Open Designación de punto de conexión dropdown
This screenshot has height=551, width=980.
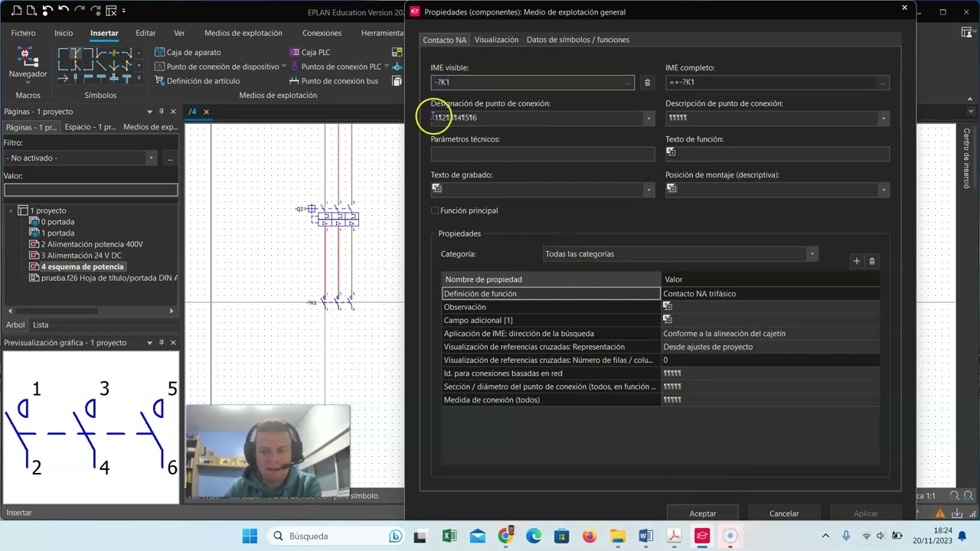pyautogui.click(x=648, y=118)
